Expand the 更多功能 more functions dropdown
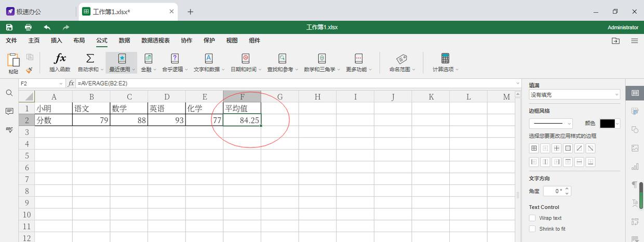The height and width of the screenshot is (242, 644). (x=371, y=70)
